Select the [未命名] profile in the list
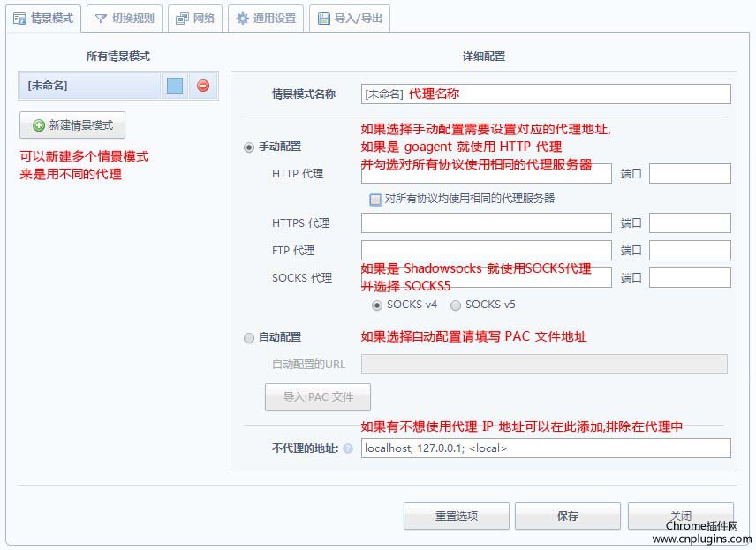 pos(88,86)
